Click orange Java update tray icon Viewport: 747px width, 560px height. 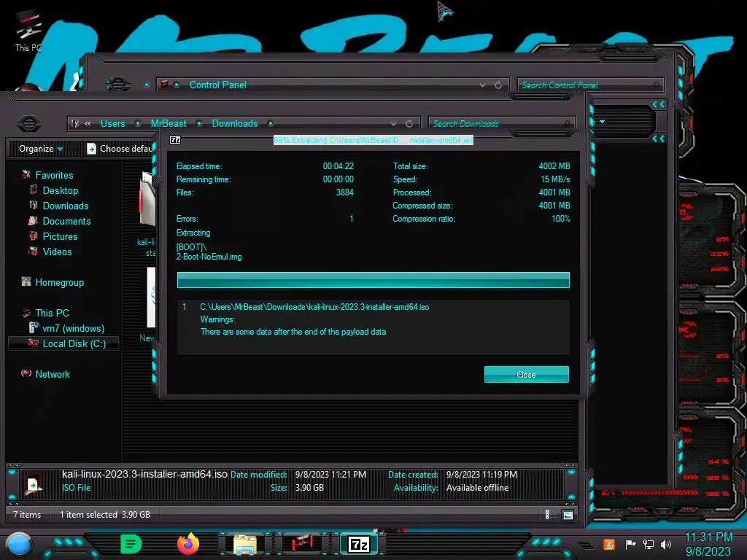(x=609, y=544)
